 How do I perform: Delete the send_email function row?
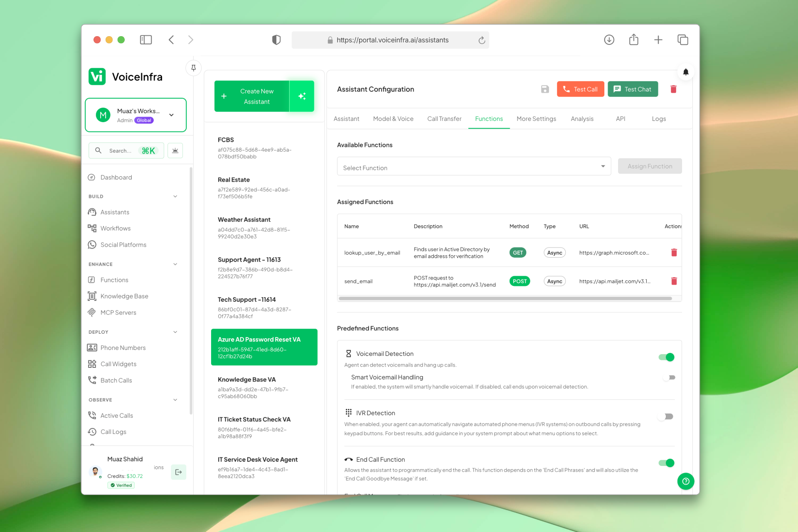click(674, 281)
